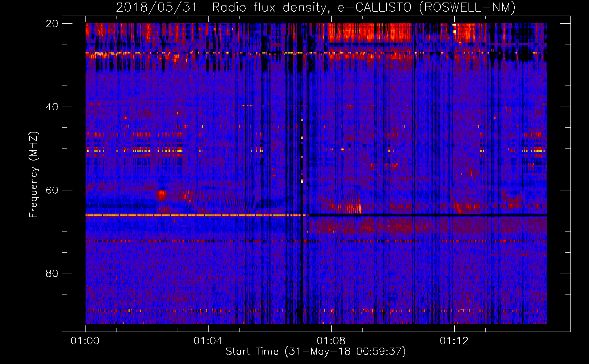
Task: Click the 40 frequency tick label
Action: (52, 107)
